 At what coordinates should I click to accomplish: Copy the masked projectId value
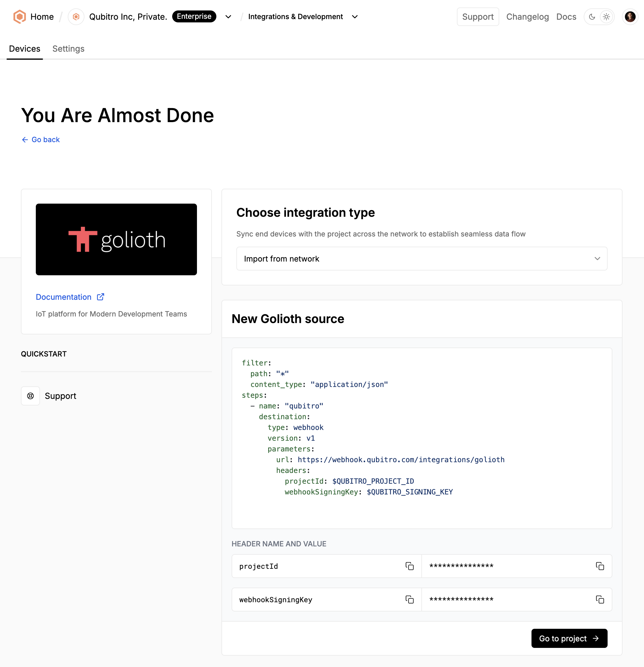pos(600,566)
